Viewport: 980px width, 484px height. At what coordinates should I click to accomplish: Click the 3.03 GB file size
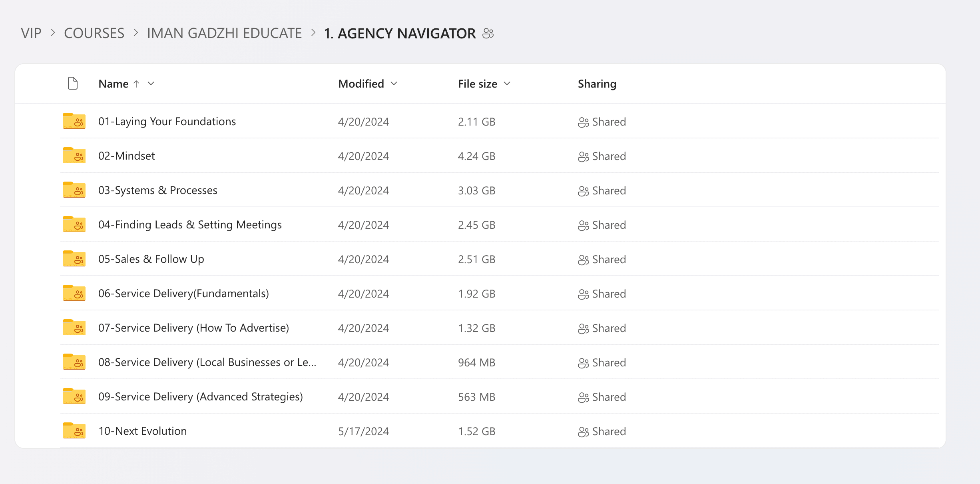click(x=476, y=190)
